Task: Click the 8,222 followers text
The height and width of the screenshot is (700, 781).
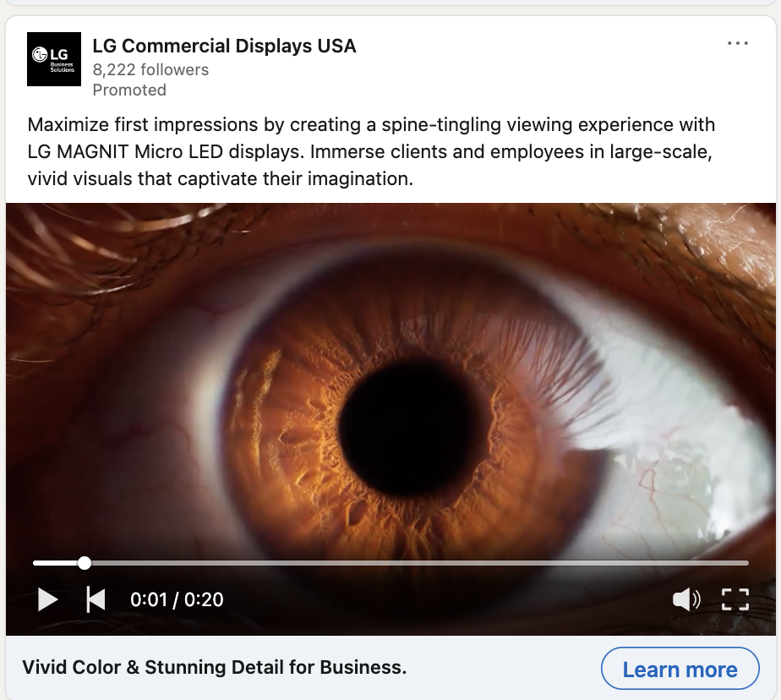Action: (150, 70)
